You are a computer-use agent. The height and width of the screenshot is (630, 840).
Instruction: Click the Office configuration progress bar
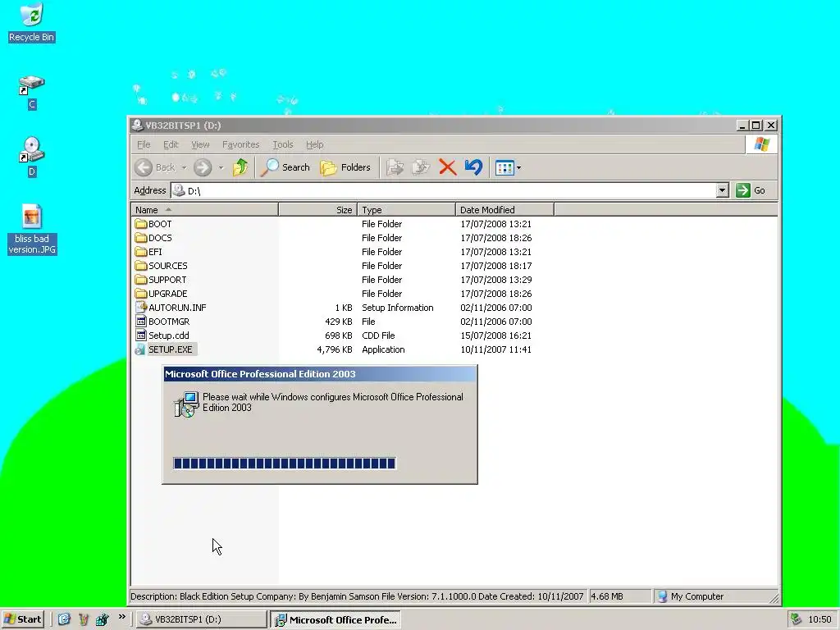pyautogui.click(x=285, y=463)
